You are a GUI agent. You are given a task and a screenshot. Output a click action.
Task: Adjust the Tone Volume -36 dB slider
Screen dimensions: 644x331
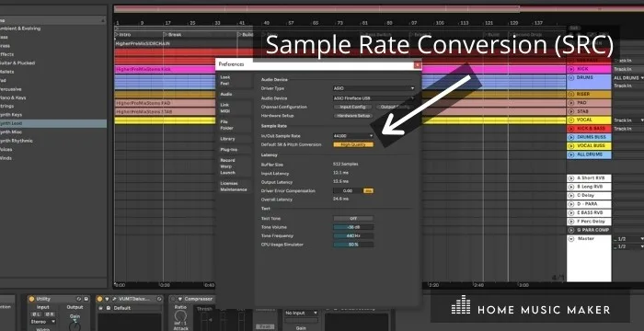pos(353,227)
